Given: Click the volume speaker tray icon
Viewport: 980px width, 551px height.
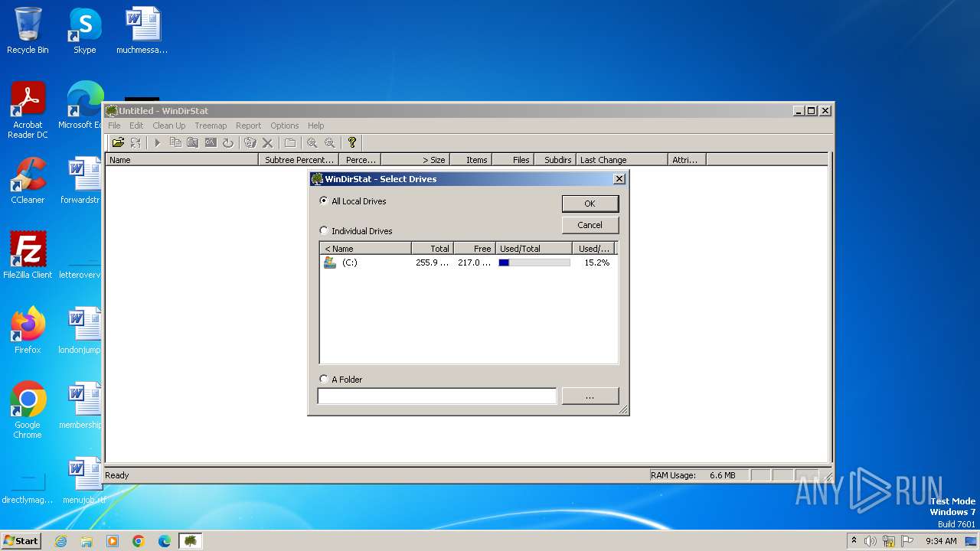Looking at the screenshot, I should tap(871, 541).
